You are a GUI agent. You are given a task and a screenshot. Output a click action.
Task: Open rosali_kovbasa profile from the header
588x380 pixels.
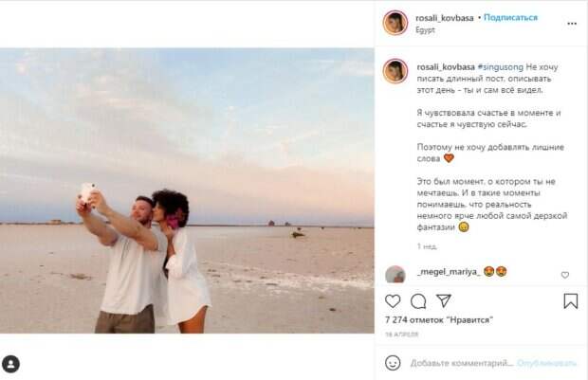pos(445,18)
